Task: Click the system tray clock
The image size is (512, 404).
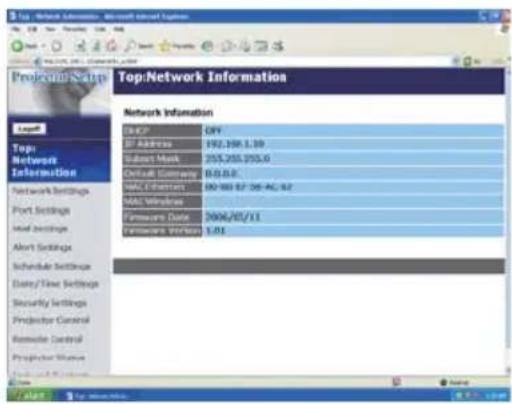Action: click(x=496, y=396)
